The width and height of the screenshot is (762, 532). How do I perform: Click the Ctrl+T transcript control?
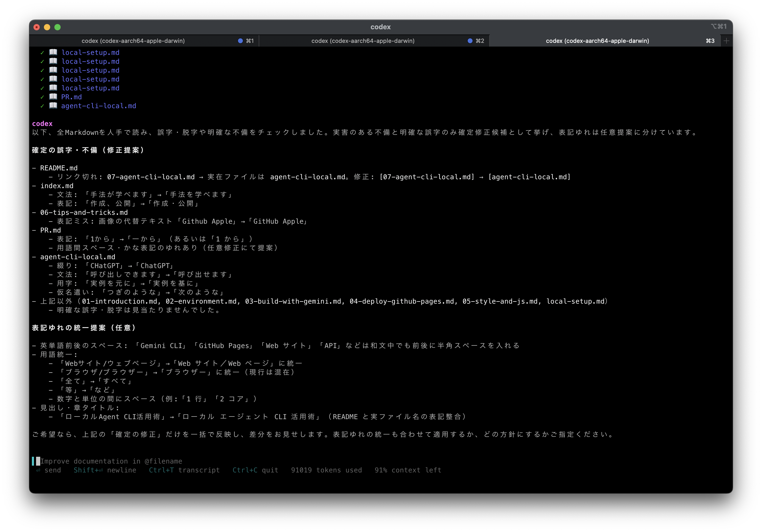pyautogui.click(x=184, y=470)
